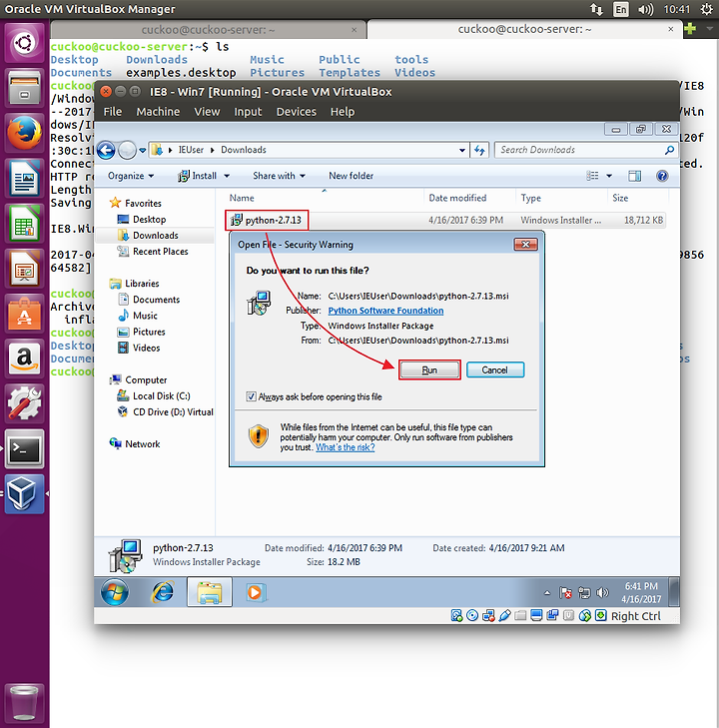Uncheck Always ask before opening this file
Screen dimensions: 719x728
pos(251,396)
